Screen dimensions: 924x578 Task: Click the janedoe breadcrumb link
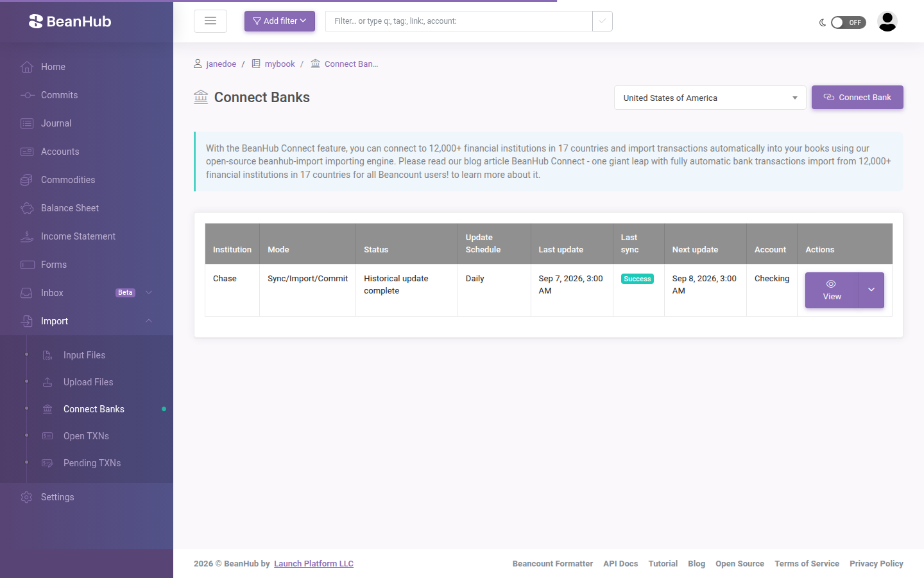coord(221,64)
